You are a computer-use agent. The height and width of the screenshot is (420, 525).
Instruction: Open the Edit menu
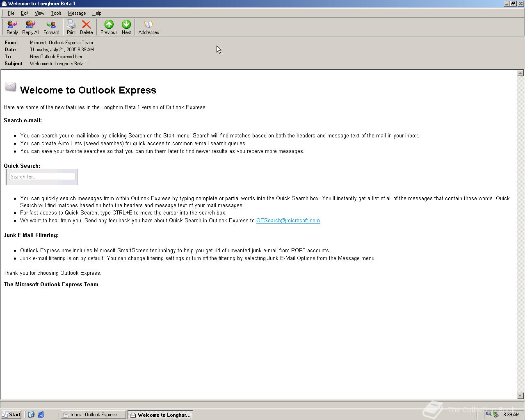pos(25,13)
